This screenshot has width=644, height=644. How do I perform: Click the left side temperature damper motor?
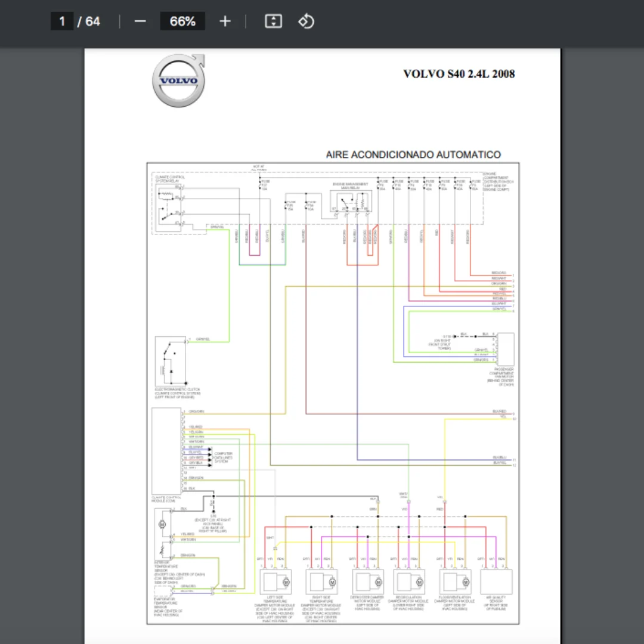click(x=275, y=581)
